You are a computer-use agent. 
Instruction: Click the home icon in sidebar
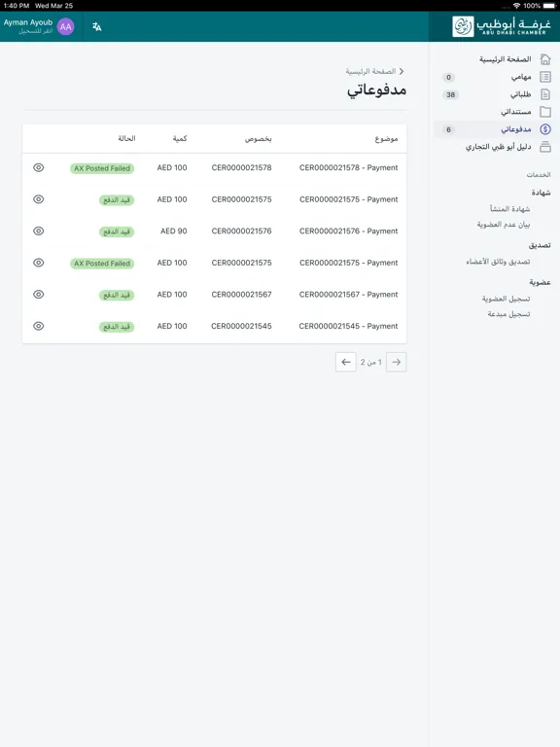pyautogui.click(x=545, y=59)
